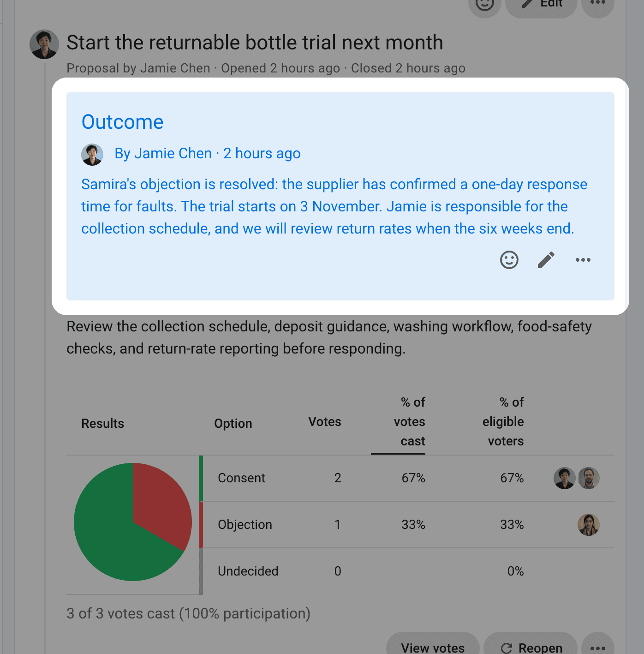Select the % of eligible voters column header

[x=503, y=422]
